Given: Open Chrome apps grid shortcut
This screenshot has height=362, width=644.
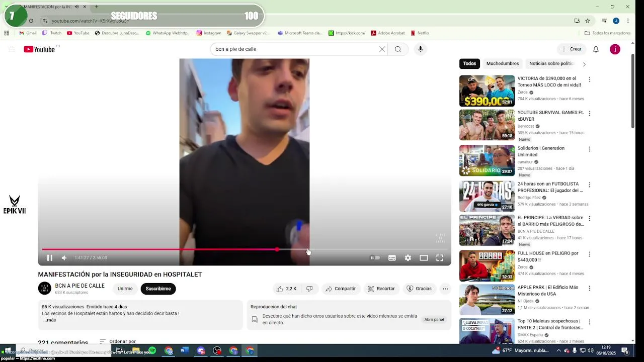Looking at the screenshot, I should [x=7, y=33].
